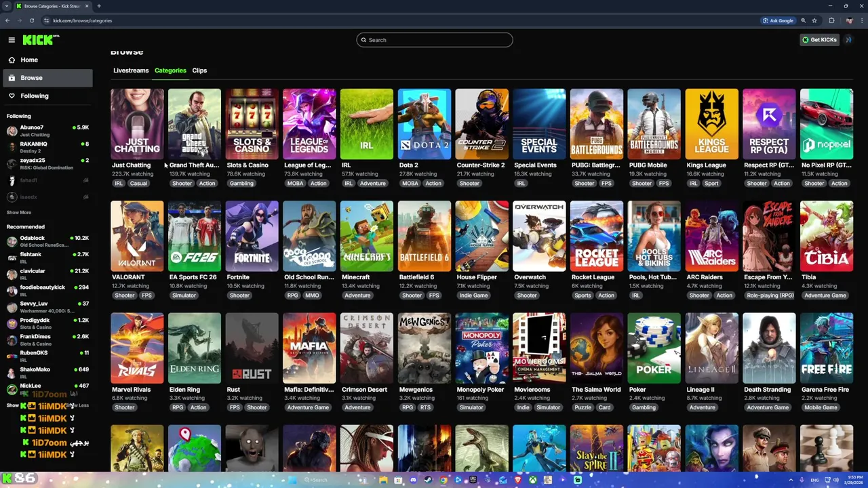
Task: Open the Following sidebar item
Action: click(x=46, y=96)
